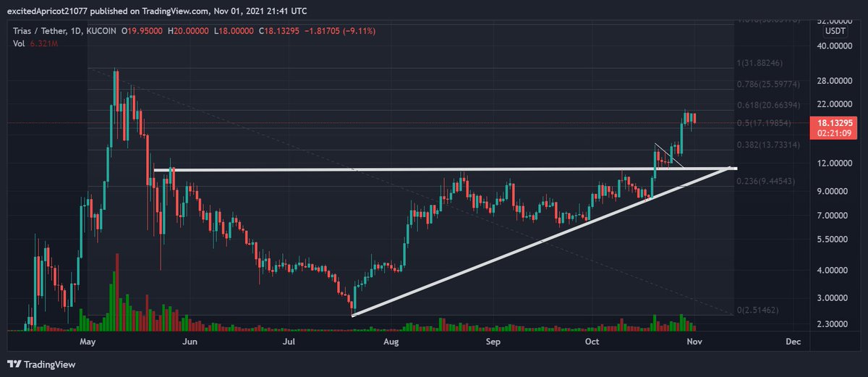The width and height of the screenshot is (868, 377).
Task: Click the Aug label on time axis
Action: point(391,341)
